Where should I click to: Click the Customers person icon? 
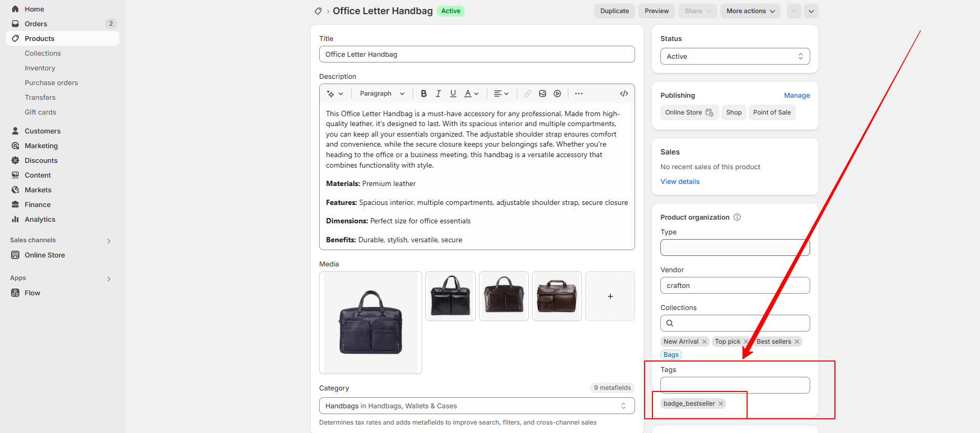point(15,131)
